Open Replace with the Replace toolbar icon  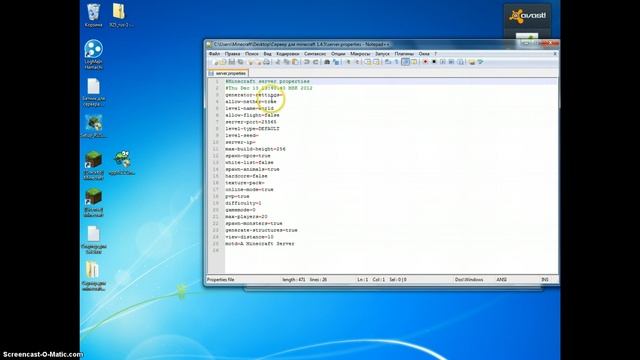pos(336,62)
